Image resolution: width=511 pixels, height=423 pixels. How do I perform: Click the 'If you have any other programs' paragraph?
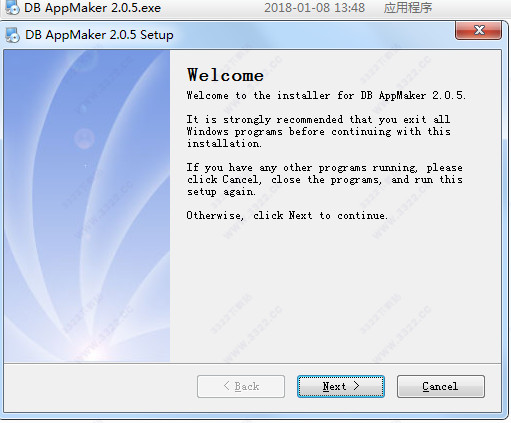pyautogui.click(x=325, y=179)
